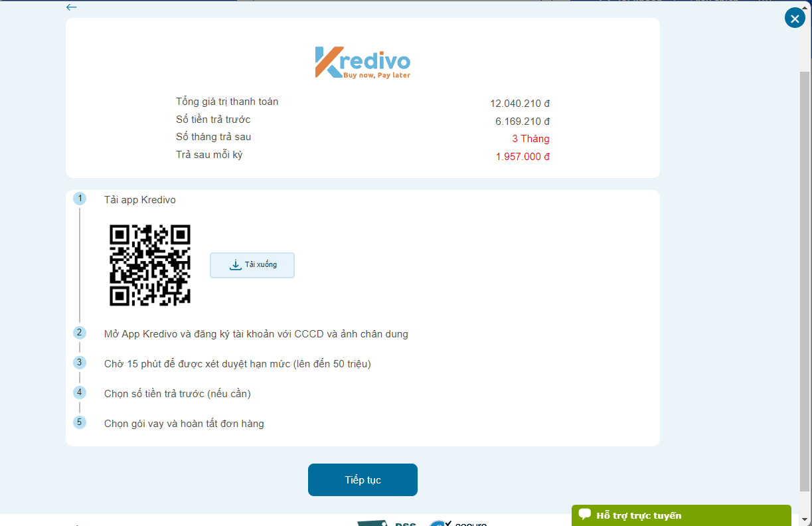Viewport: 812px width, 526px height.
Task: Click the Kredivo app QR code
Action: coord(149,264)
